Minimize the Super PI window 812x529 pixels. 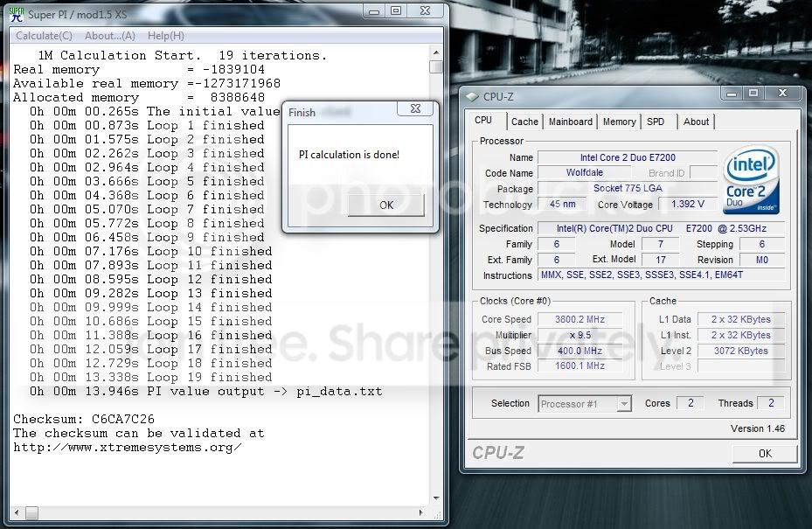tap(374, 10)
